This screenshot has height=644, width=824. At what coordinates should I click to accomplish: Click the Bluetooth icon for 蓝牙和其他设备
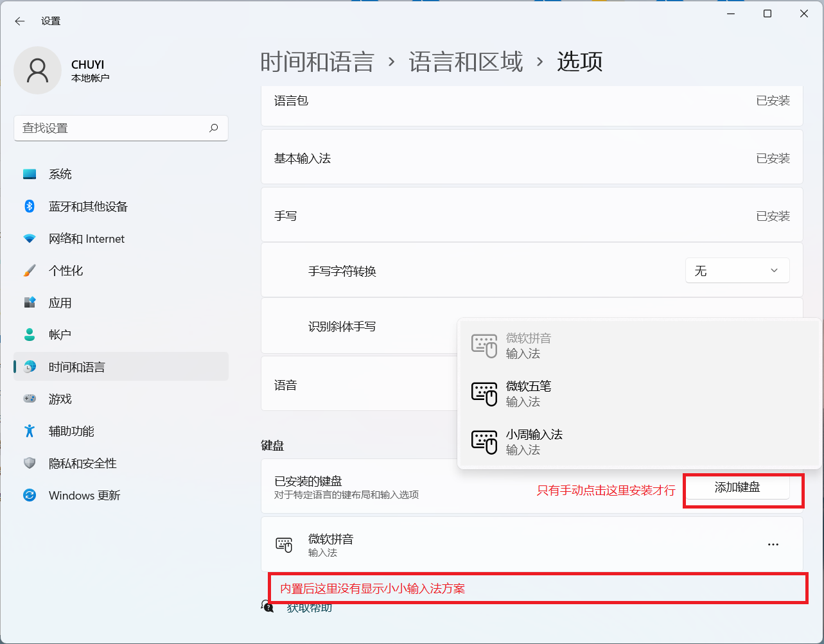coord(30,206)
